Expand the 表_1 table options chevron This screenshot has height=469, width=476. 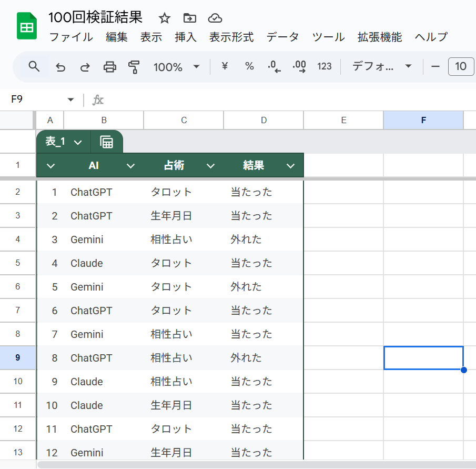coord(78,141)
